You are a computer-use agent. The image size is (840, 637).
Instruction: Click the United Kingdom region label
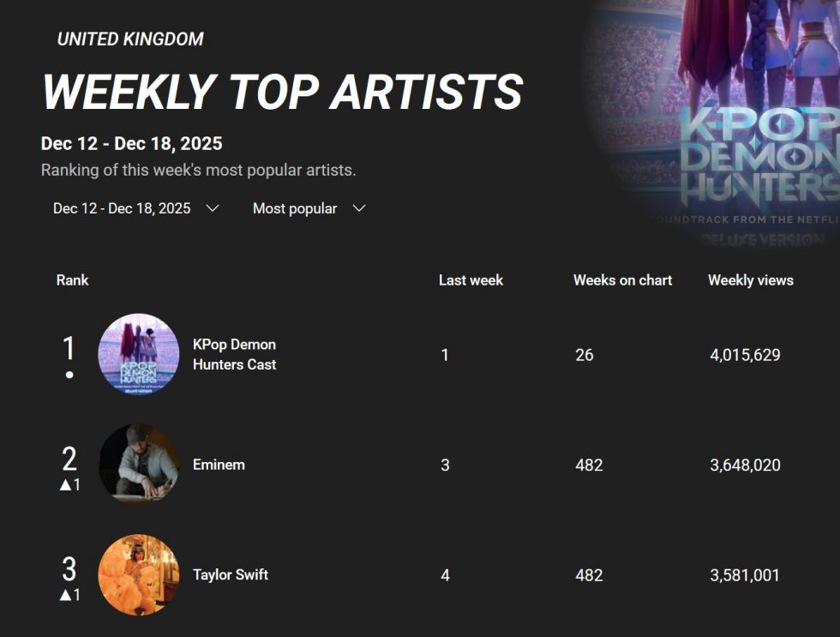tap(130, 39)
